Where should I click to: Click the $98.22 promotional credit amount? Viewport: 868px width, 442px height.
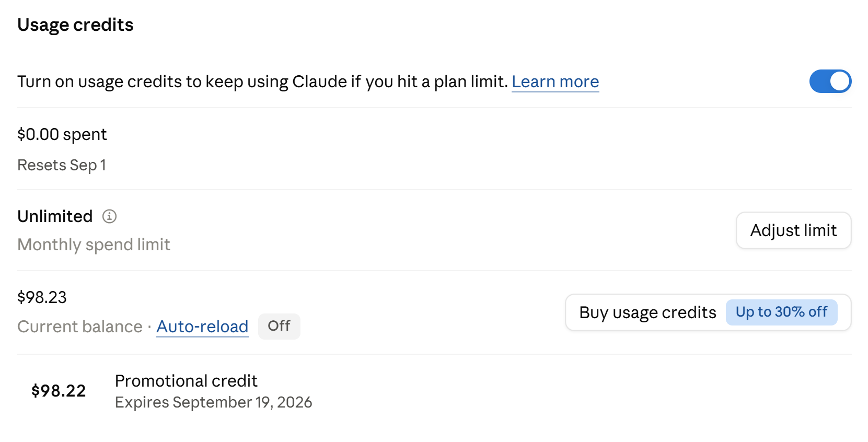tap(59, 391)
